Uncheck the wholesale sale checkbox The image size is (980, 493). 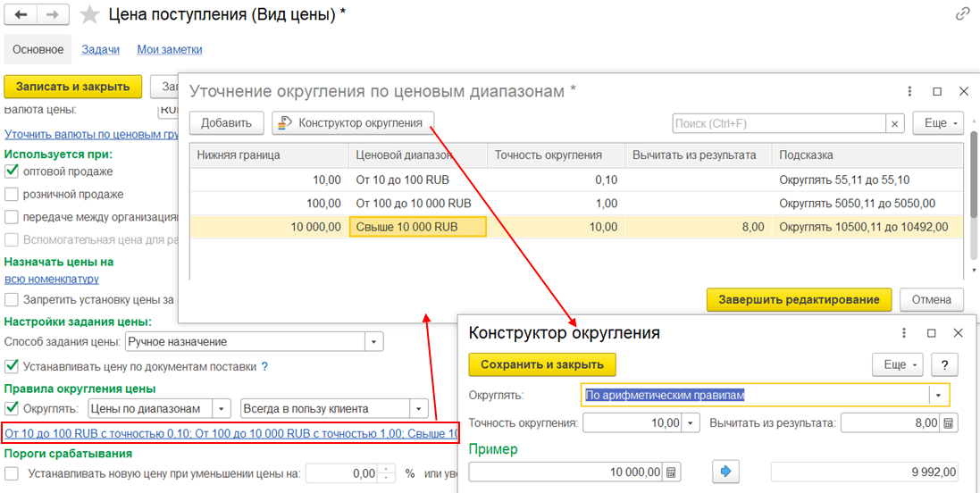click(12, 171)
